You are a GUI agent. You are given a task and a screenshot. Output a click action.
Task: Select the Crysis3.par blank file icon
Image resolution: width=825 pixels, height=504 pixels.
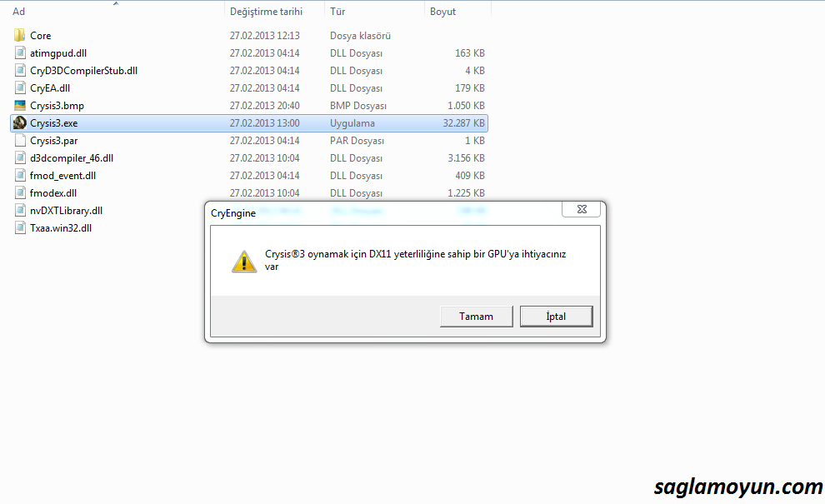tap(20, 141)
